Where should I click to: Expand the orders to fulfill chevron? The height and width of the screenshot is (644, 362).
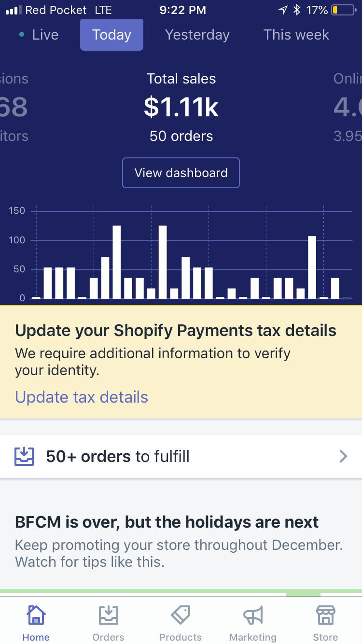[343, 456]
